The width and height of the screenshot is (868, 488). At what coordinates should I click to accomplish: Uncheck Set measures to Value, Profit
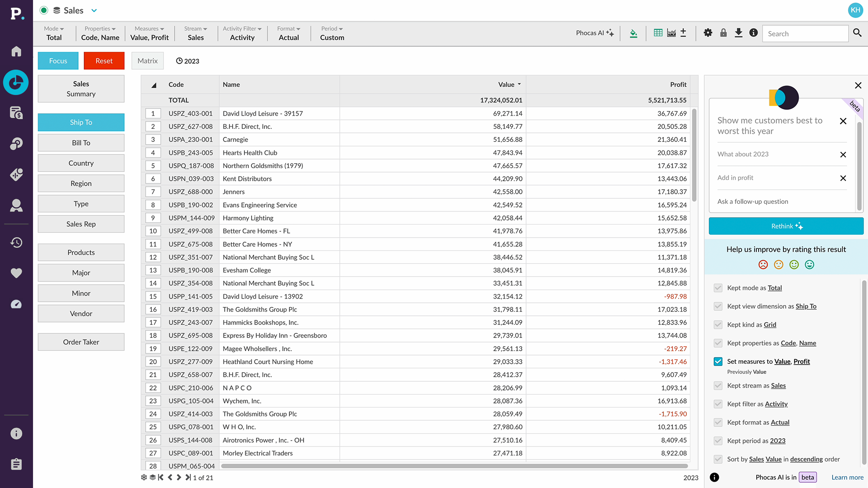click(x=718, y=361)
